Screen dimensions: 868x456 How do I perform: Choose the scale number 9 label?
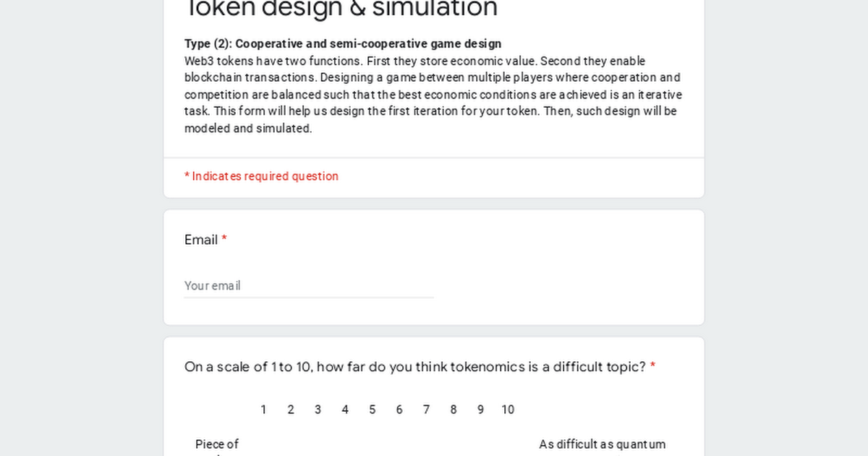[x=480, y=410]
